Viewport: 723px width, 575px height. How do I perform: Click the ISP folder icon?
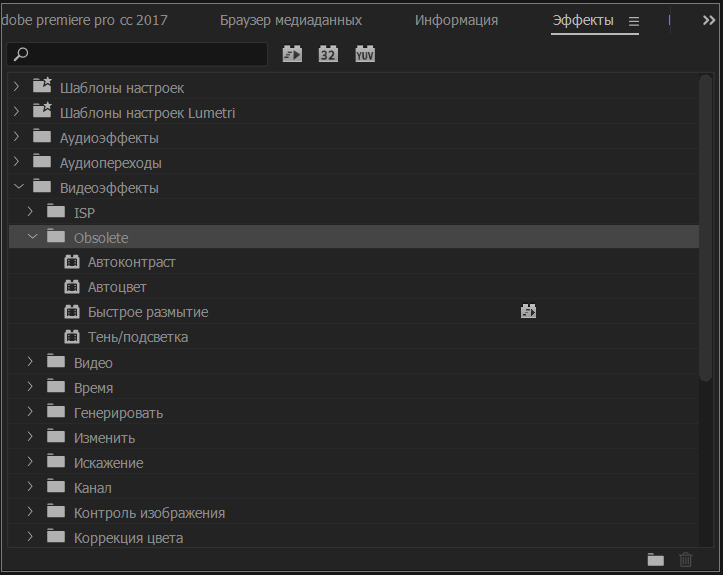[56, 211]
